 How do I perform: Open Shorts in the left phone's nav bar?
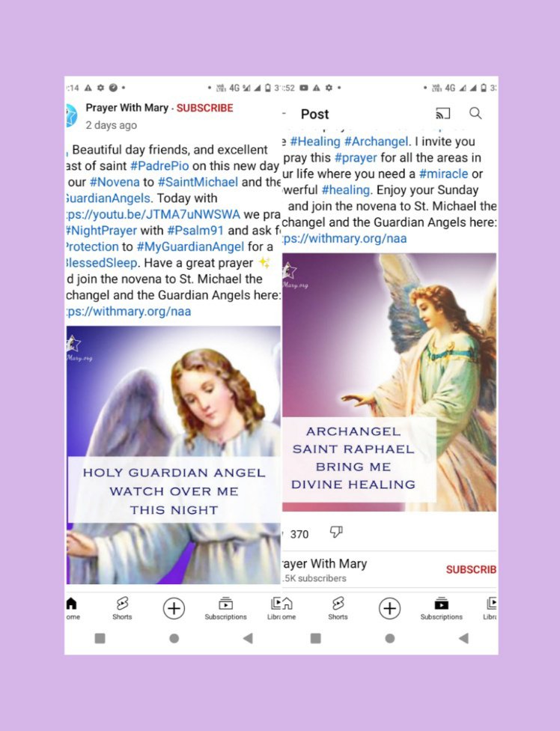pyautogui.click(x=122, y=608)
